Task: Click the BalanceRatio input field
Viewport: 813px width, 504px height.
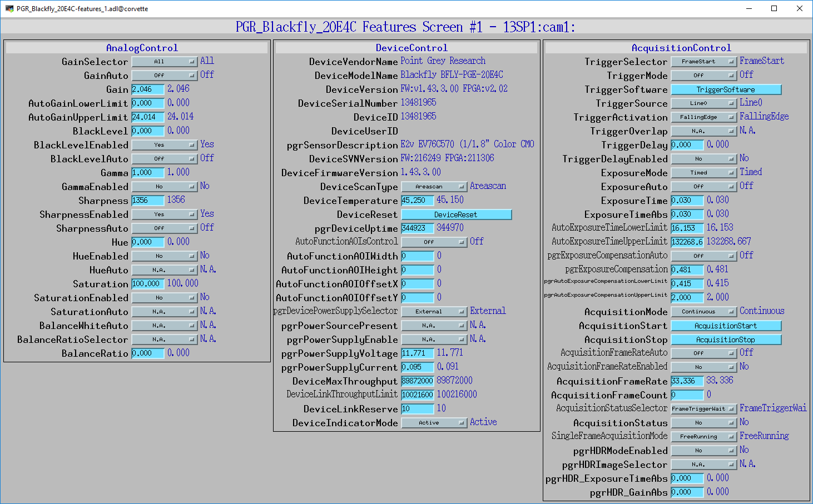Action: (148, 353)
